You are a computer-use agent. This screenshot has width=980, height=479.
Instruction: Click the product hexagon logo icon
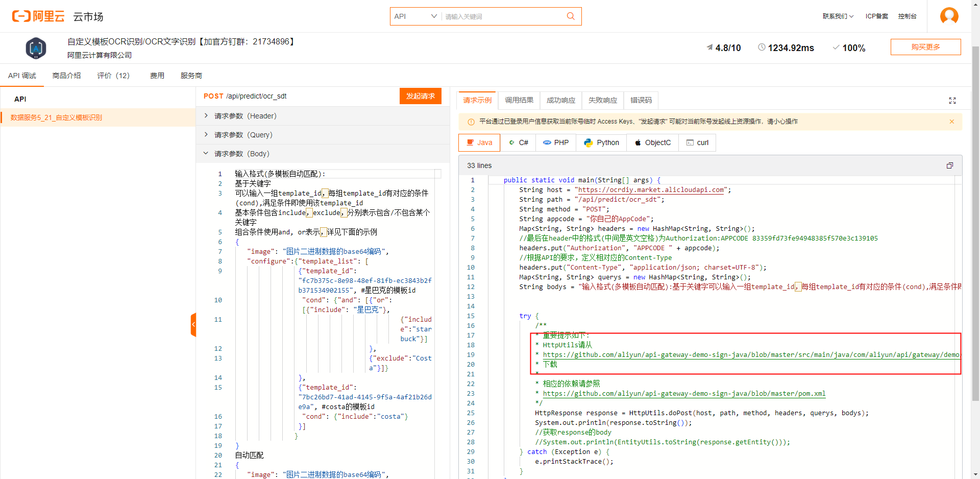pyautogui.click(x=36, y=48)
